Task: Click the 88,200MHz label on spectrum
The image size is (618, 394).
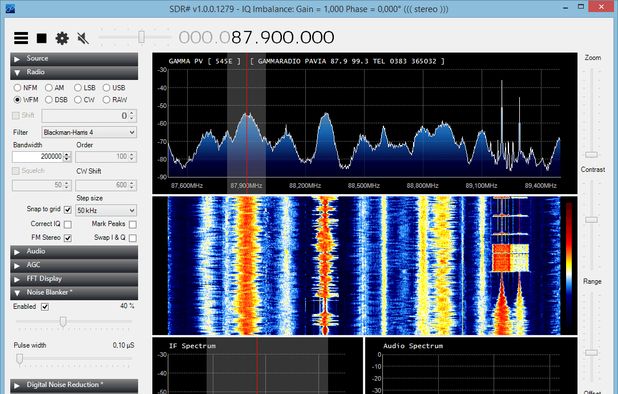Action: click(305, 186)
